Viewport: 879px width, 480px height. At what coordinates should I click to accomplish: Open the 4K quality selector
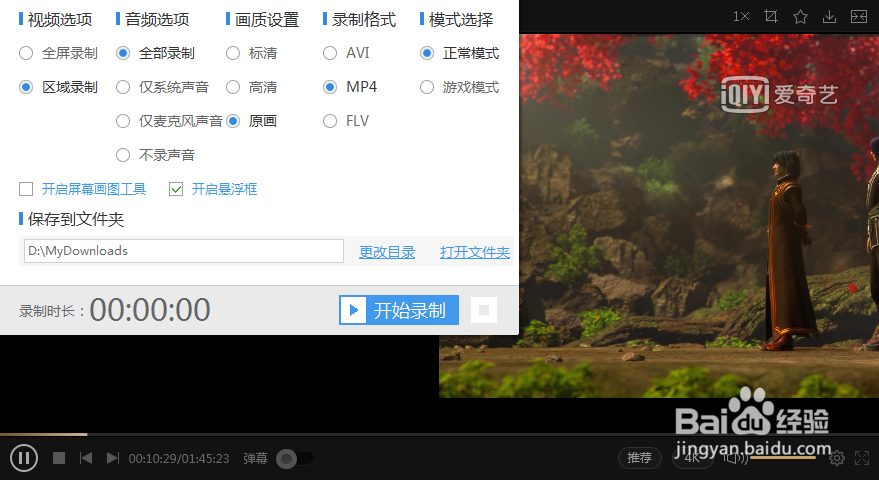click(x=692, y=458)
